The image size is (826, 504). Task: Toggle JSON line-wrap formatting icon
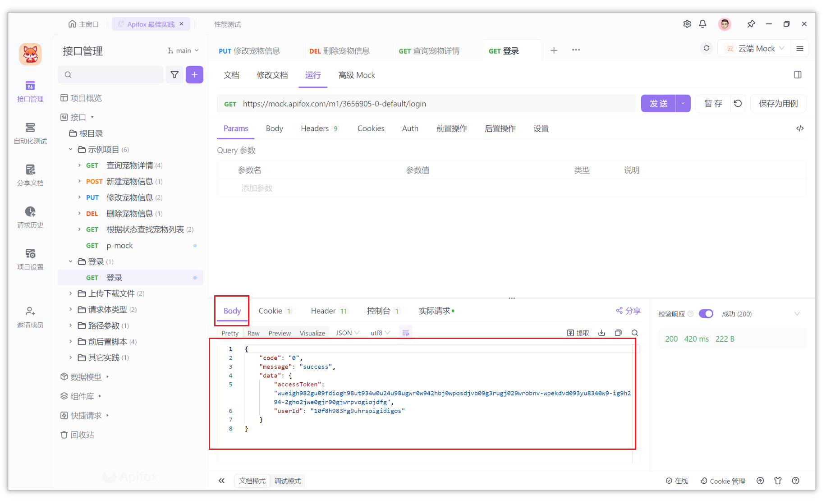405,332
